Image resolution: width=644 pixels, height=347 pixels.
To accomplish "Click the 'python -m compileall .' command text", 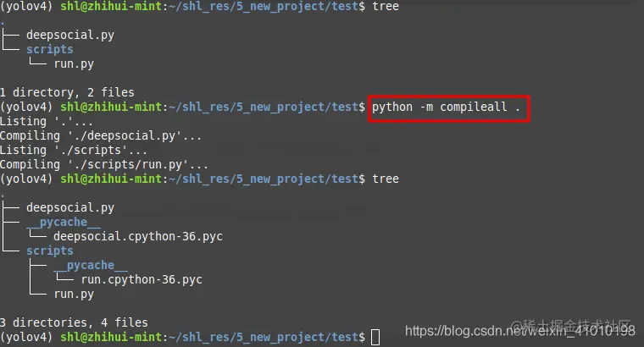I will click(446, 107).
